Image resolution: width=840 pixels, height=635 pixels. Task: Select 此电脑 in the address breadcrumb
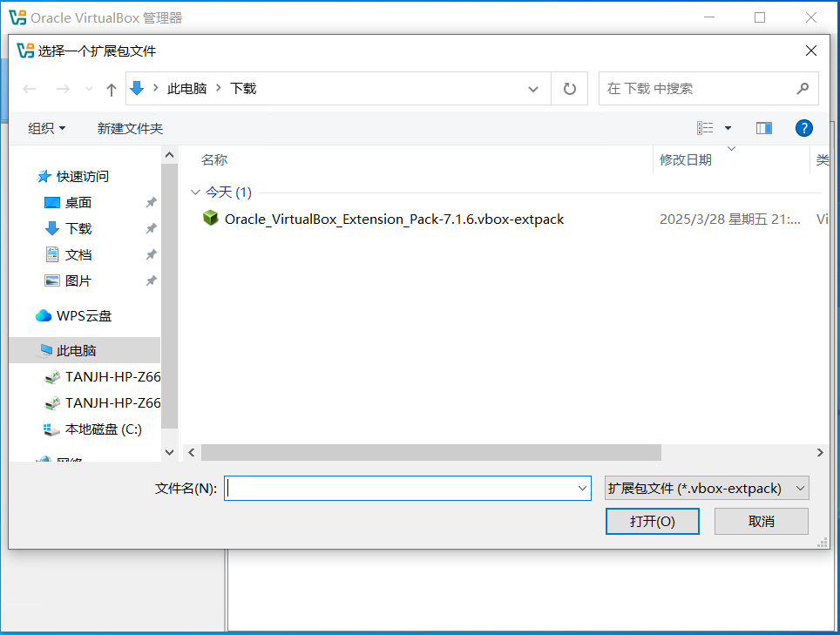[x=187, y=88]
